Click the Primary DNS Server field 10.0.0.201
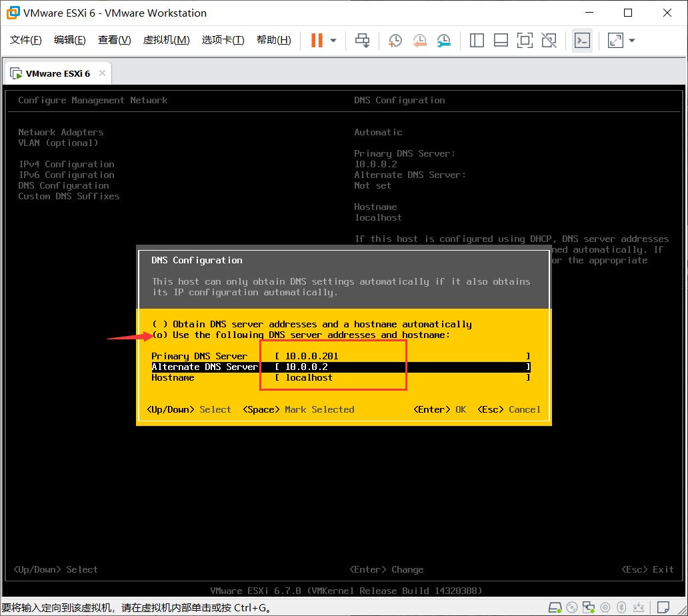Viewport: 688px width, 616px height. click(x=403, y=356)
